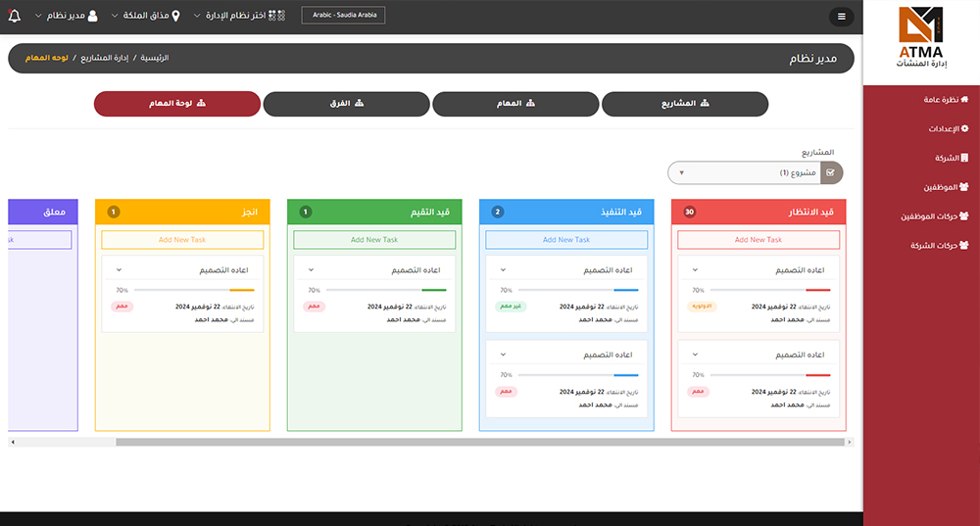980x526 pixels.
Task: Click the horizontal scrollbar below the board
Action: click(x=480, y=443)
